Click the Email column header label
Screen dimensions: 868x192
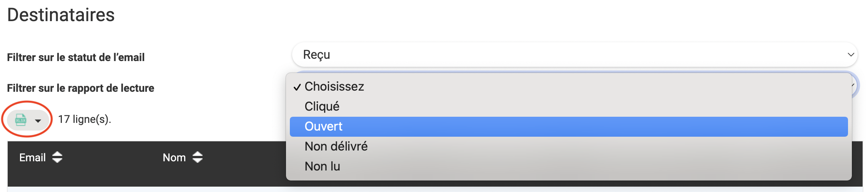pyautogui.click(x=33, y=157)
